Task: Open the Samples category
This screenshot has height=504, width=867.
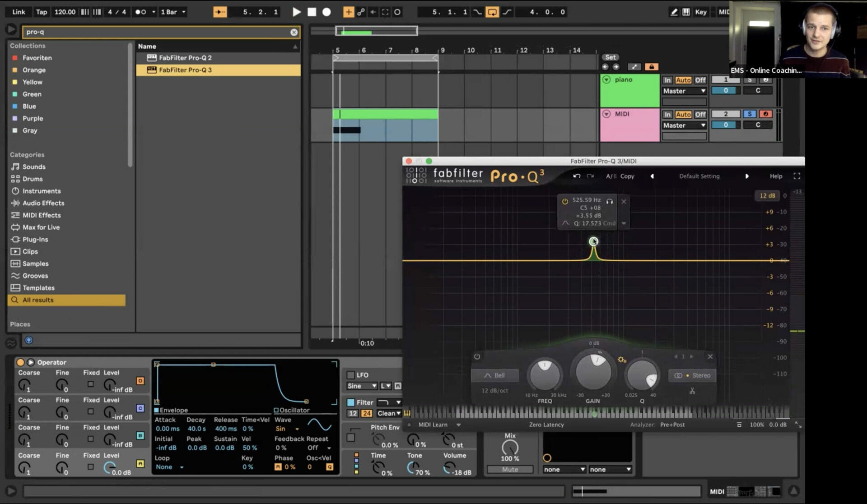Action: (35, 264)
